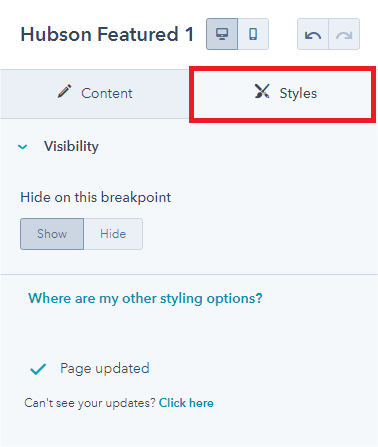The height and width of the screenshot is (447, 378).
Task: Click the Page updated checkmark icon
Action: pos(38,369)
